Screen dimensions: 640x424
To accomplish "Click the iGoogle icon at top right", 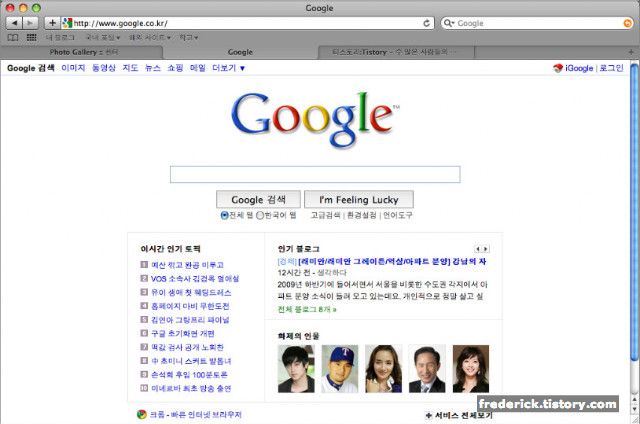I will tap(558, 68).
